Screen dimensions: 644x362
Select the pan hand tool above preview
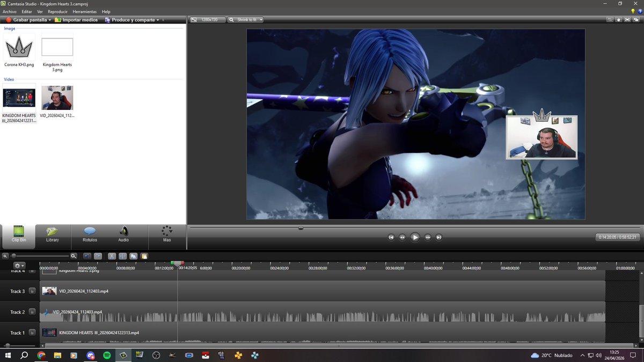pyautogui.click(x=619, y=20)
